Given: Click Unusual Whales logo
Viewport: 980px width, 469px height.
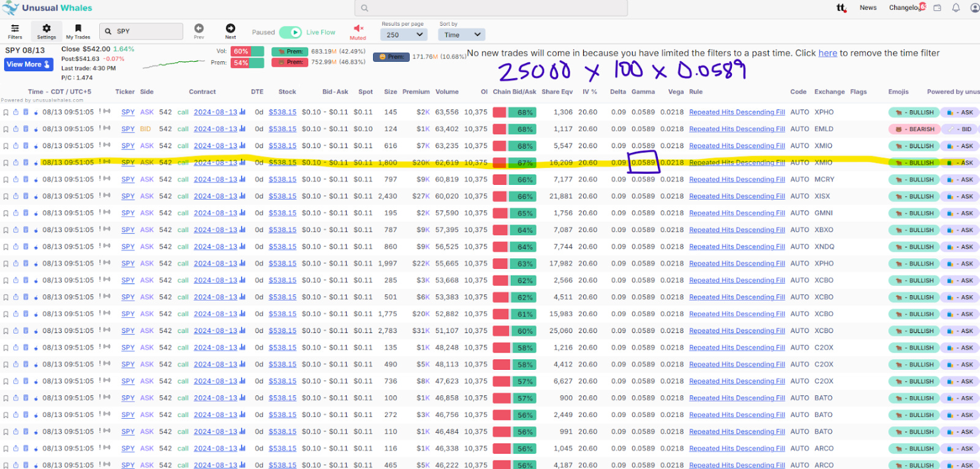Looking at the screenshot, I should (x=47, y=8).
